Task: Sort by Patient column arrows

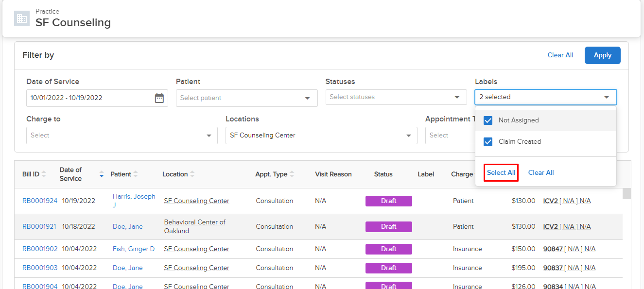Action: [136, 174]
